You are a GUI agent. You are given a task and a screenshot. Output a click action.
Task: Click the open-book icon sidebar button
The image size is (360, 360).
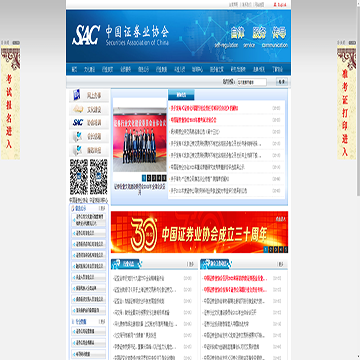point(89,109)
